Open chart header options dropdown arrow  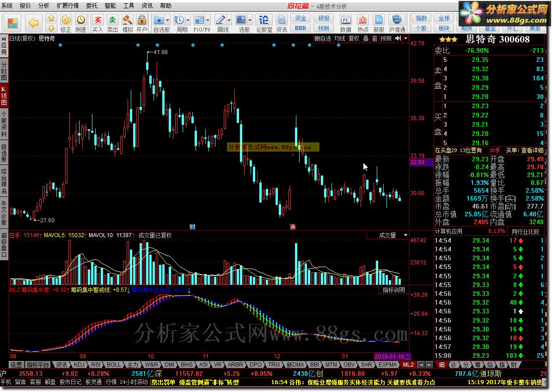click(405, 38)
